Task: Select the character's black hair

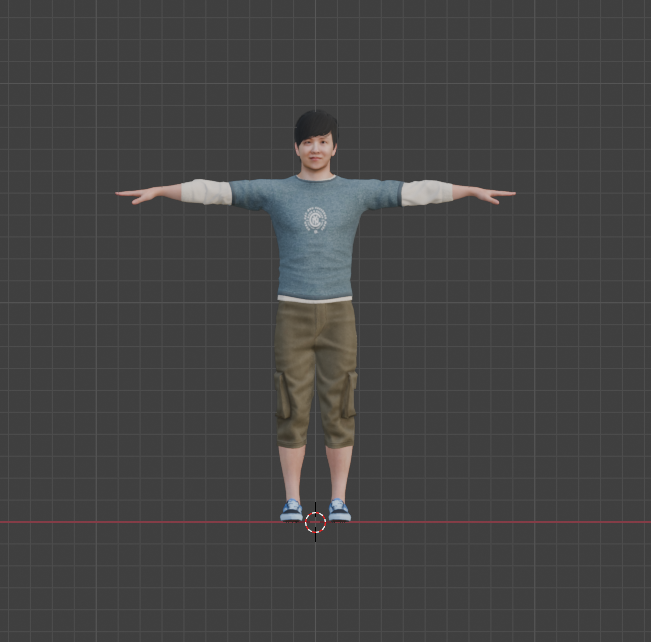Action: (315, 127)
